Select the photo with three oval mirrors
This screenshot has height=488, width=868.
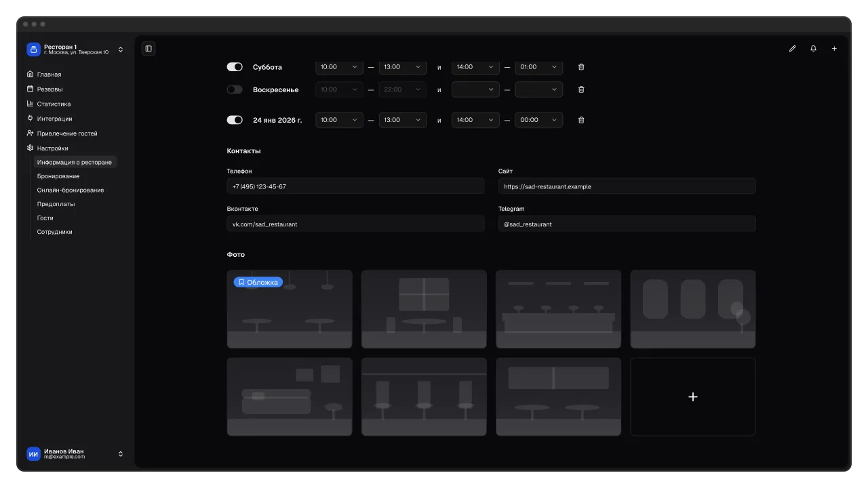point(693,310)
